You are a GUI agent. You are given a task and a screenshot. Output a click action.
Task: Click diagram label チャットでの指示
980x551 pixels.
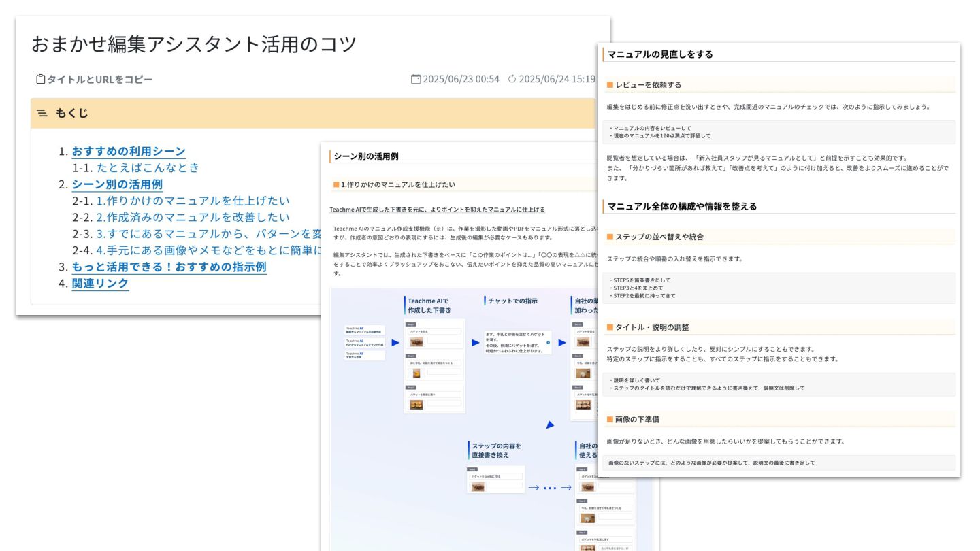click(x=512, y=301)
